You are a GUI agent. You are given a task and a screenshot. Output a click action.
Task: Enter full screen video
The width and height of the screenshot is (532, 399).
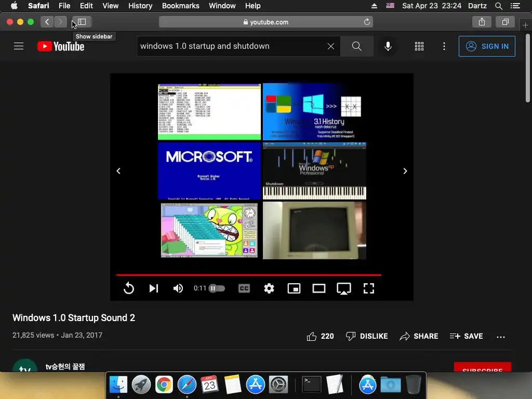(x=369, y=288)
